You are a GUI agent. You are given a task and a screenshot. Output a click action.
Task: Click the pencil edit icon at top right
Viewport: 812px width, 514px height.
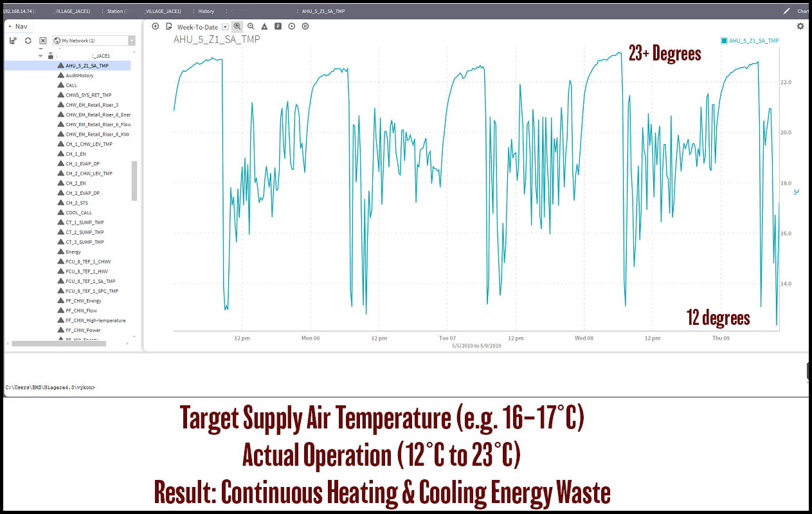[x=787, y=11]
